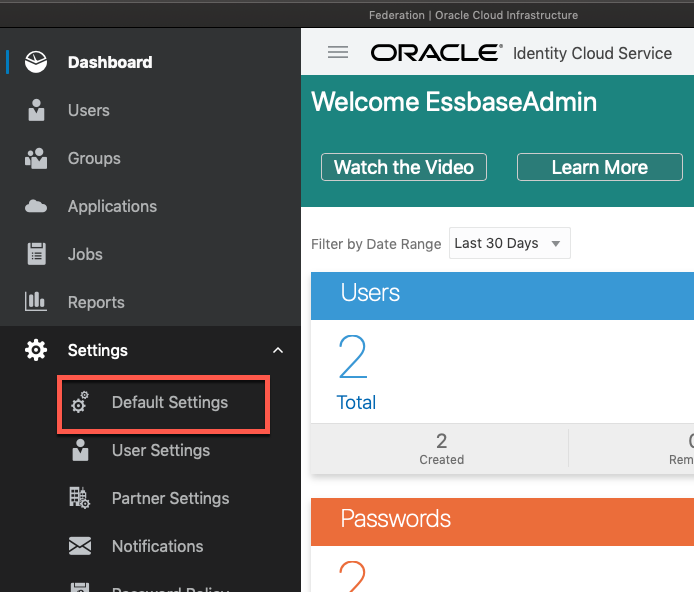Toggle the hamburger navigation menu
This screenshot has width=694, height=592.
tap(338, 53)
